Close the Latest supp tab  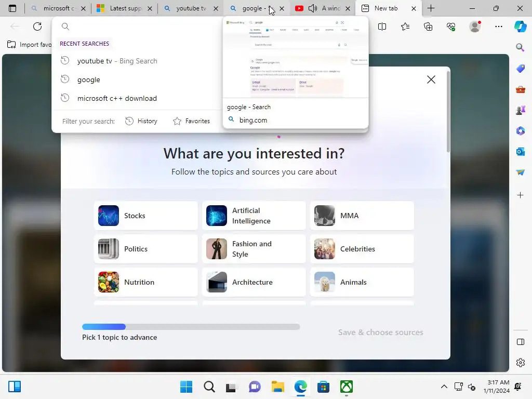point(150,8)
